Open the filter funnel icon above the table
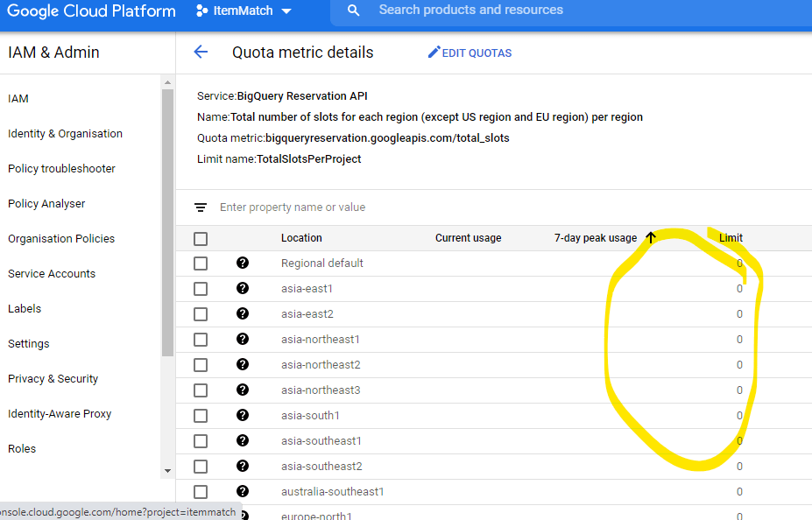 (x=201, y=207)
